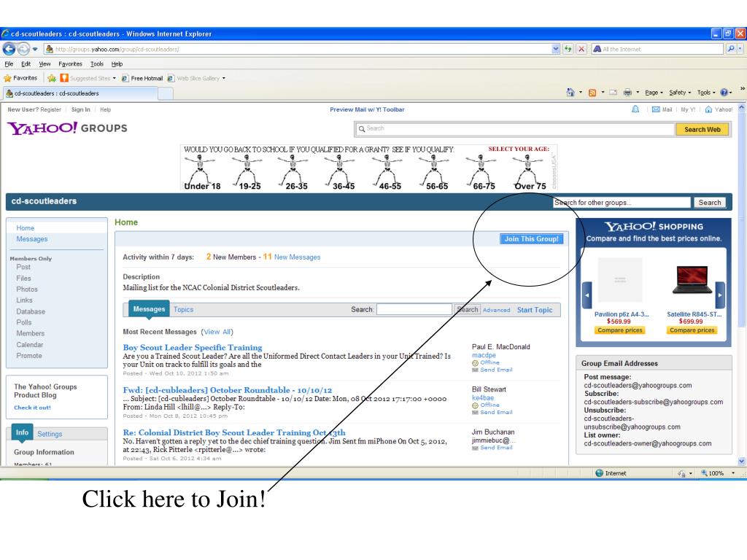Open Boy Scout Leader Specific Training message
The image size is (747, 560).
click(x=193, y=348)
